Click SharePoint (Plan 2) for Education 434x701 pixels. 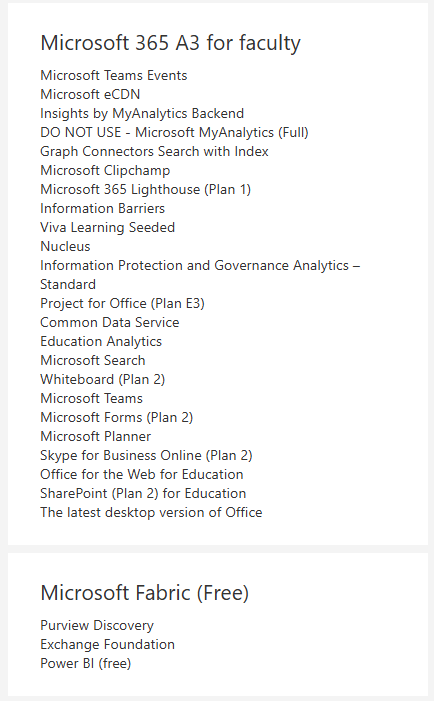143,494
